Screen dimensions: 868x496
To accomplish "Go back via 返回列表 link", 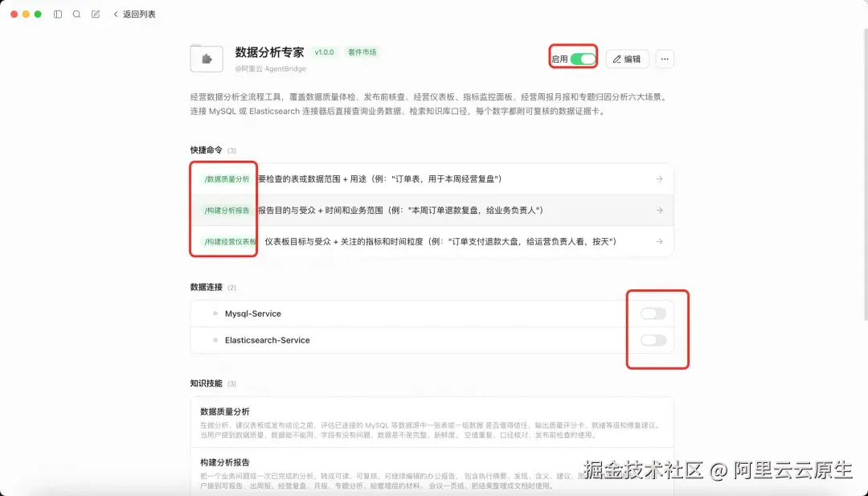I will click(134, 14).
